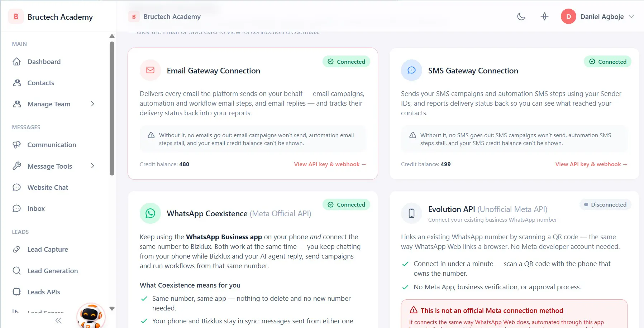Collapse the sidebar with double chevron
This screenshot has width=644, height=328.
pyautogui.click(x=58, y=320)
